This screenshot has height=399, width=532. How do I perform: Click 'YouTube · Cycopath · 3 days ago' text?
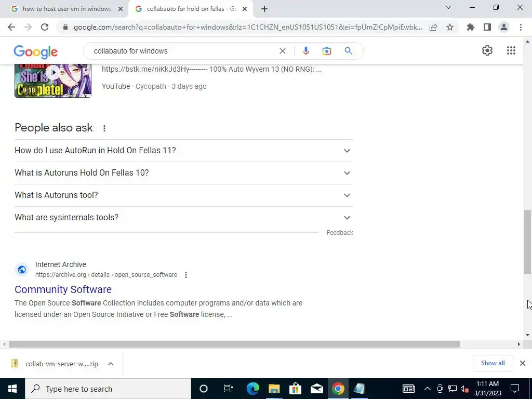[154, 86]
